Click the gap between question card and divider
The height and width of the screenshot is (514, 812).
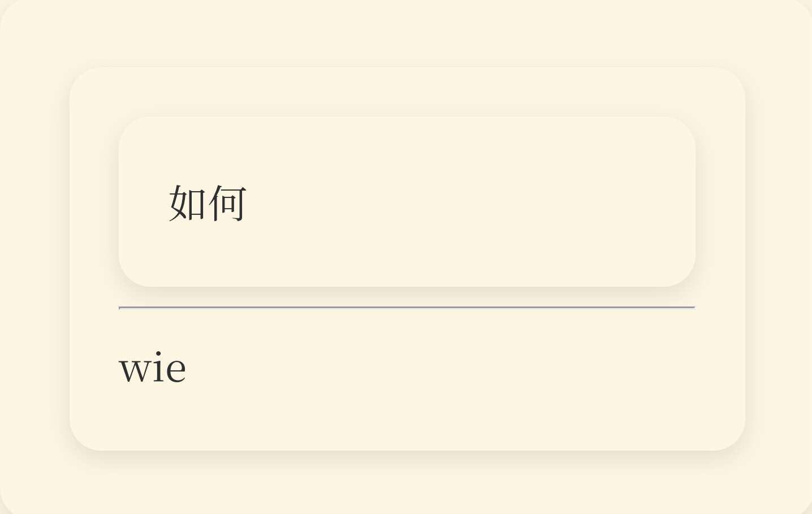[407, 296]
